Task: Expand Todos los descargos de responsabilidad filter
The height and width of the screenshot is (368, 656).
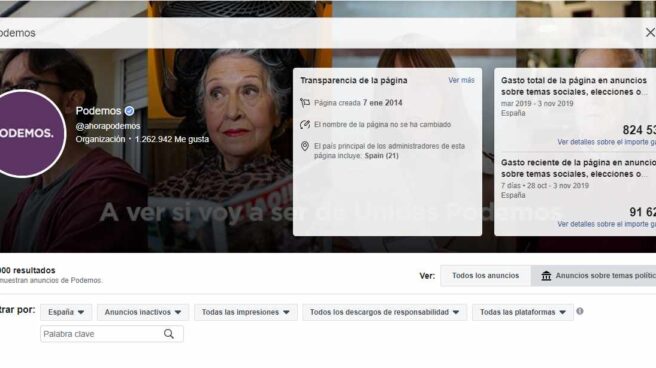Action: 384,312
